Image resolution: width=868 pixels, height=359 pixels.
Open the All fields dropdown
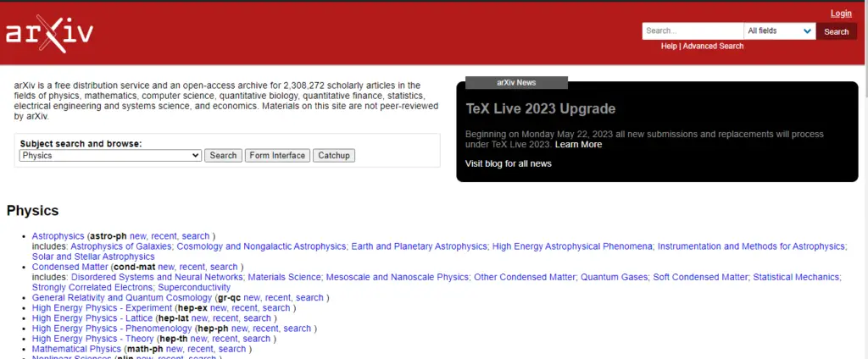click(780, 31)
